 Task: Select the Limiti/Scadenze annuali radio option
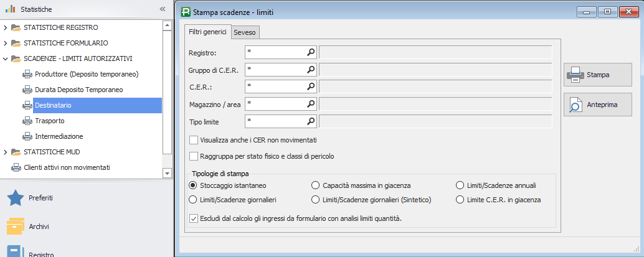click(460, 185)
